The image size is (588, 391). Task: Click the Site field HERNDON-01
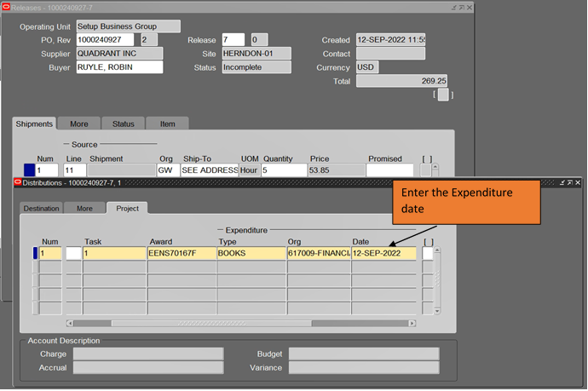click(257, 53)
